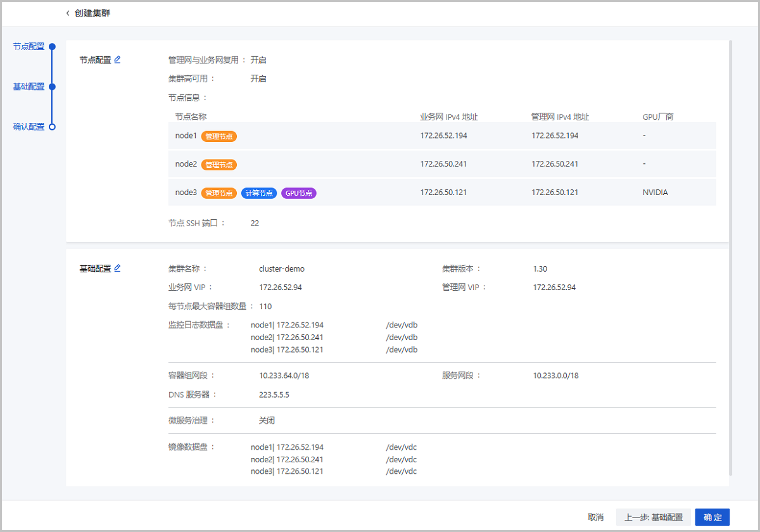760x532 pixels.
Task: Click the cluster-demo cluster name value
Action: [x=282, y=269]
